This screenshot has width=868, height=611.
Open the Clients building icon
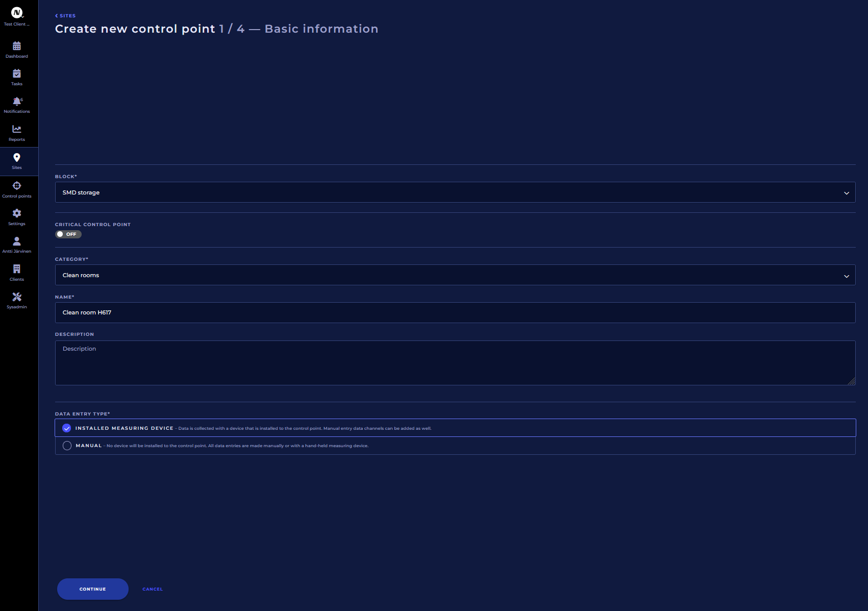(17, 269)
